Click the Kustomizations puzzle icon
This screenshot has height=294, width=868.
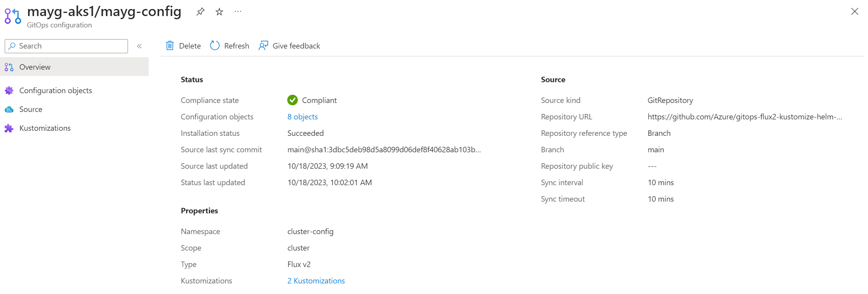click(x=9, y=128)
